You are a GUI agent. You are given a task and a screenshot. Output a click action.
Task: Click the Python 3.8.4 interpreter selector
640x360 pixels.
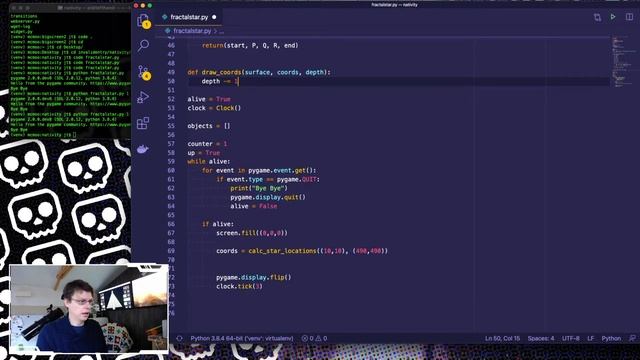(x=242, y=338)
